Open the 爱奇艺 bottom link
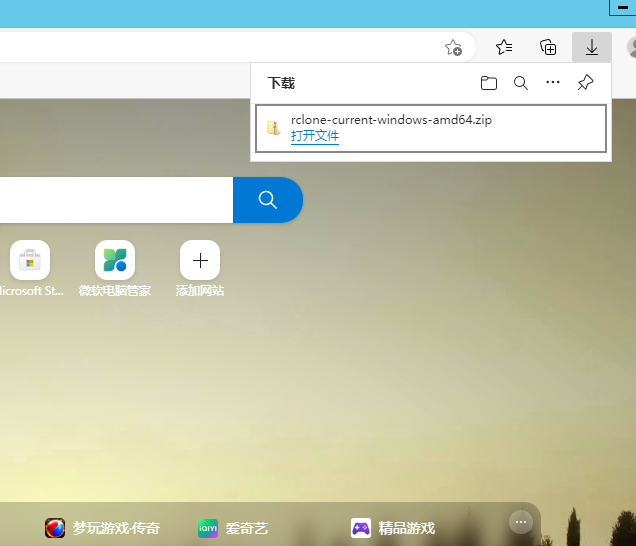 click(x=233, y=528)
